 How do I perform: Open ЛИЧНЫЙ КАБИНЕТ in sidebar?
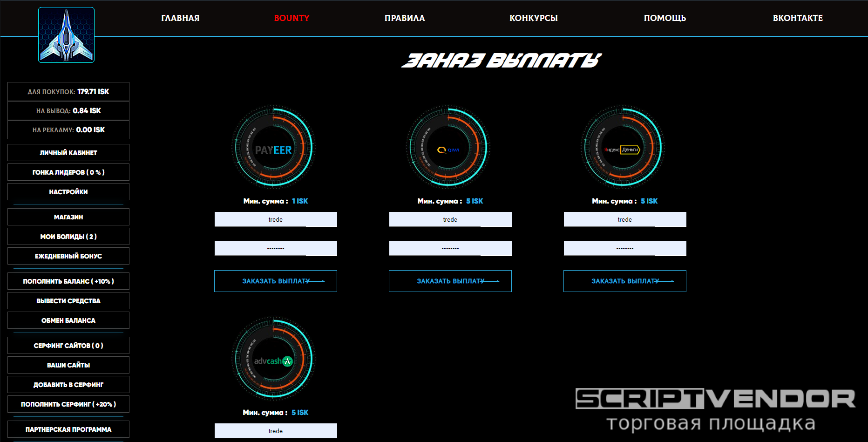click(x=68, y=153)
